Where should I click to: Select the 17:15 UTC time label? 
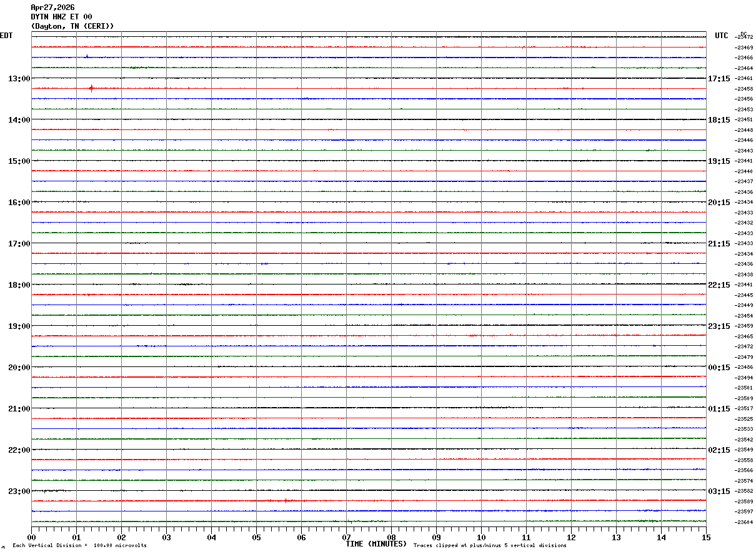[719, 79]
